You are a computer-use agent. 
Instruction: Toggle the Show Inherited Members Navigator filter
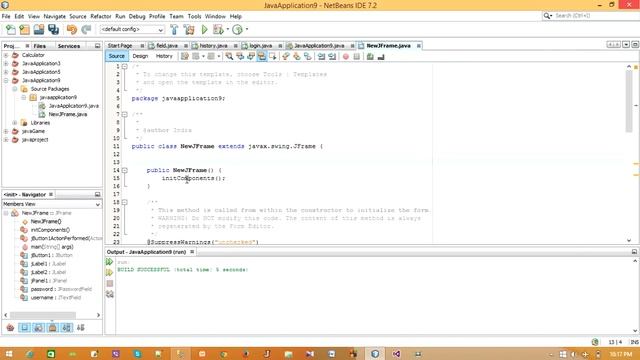(10, 327)
